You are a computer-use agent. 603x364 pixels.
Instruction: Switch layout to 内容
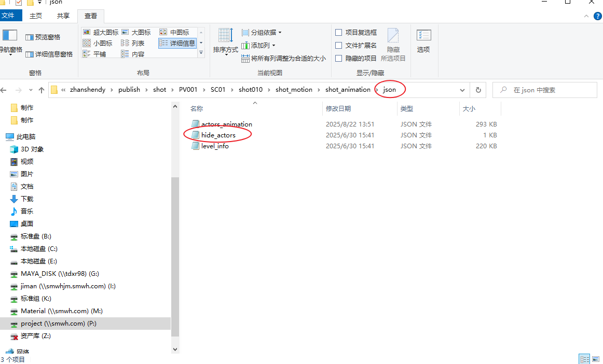coord(133,54)
